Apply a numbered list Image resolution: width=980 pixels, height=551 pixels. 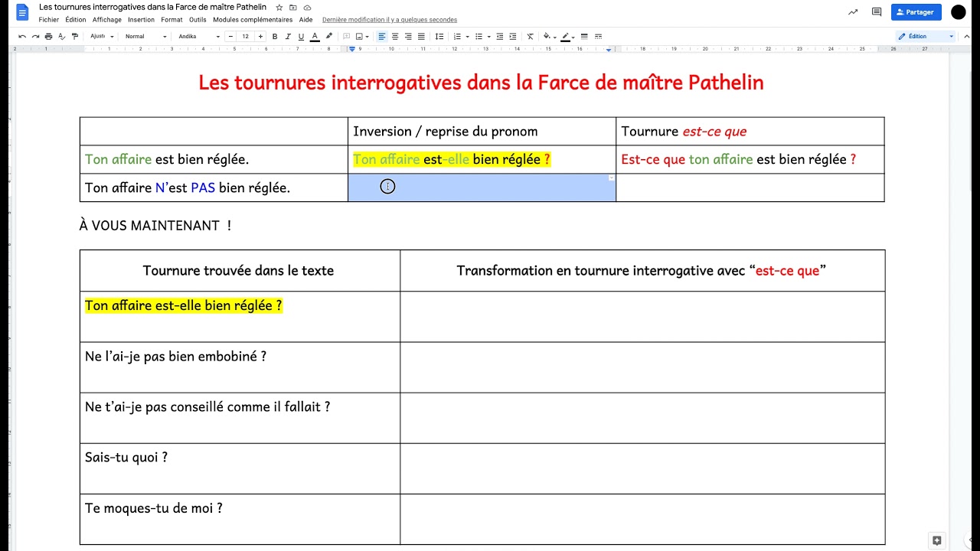457,36
